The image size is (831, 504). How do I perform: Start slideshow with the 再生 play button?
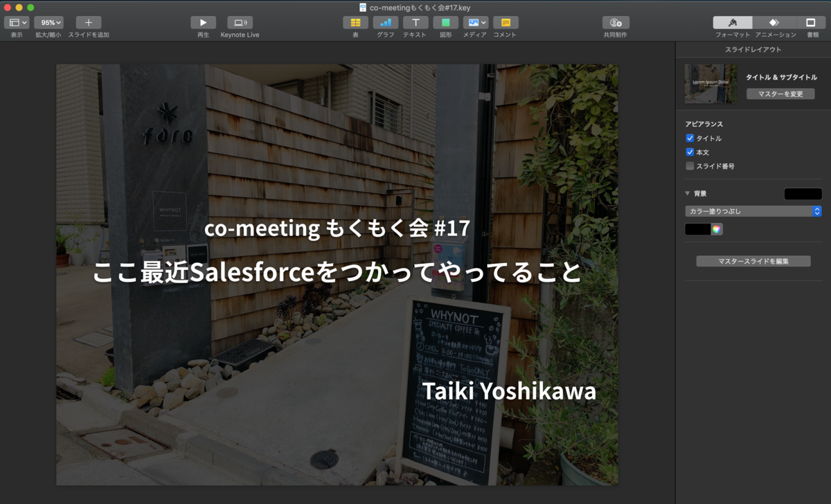click(203, 23)
